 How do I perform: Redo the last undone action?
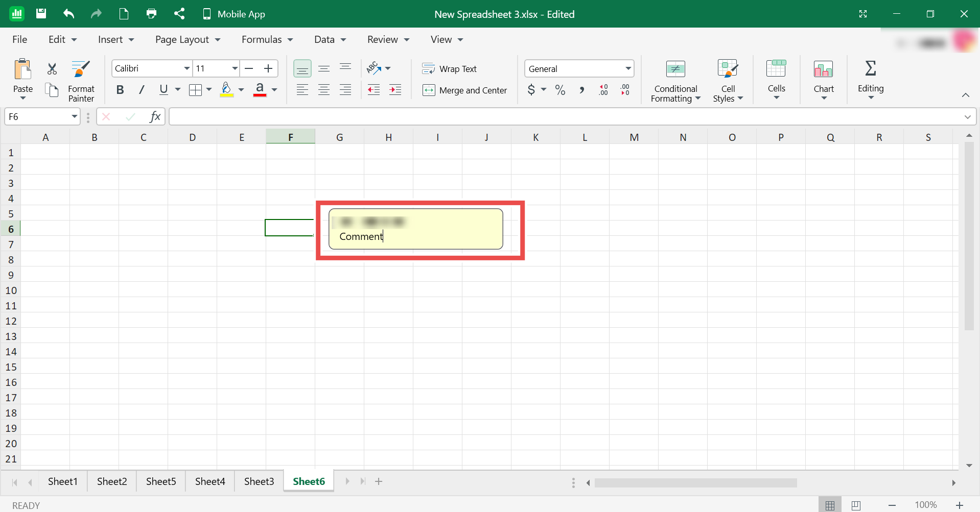pyautogui.click(x=96, y=14)
